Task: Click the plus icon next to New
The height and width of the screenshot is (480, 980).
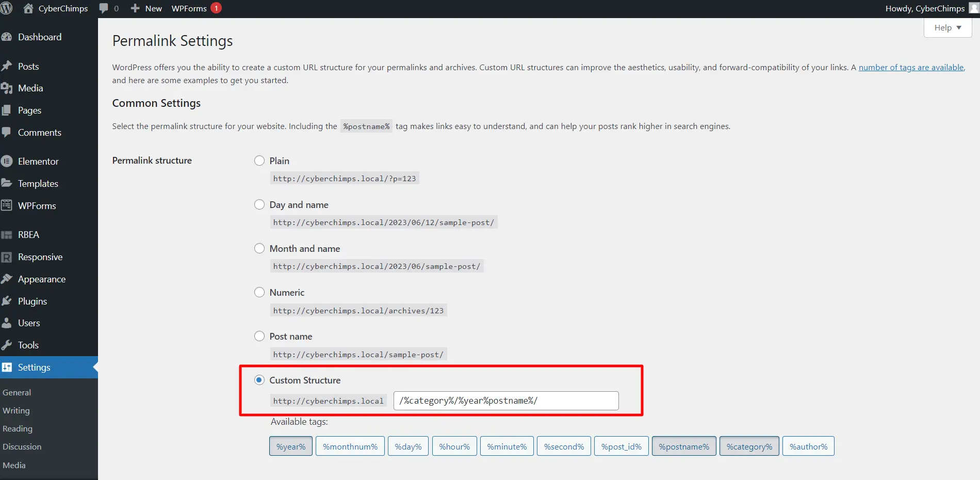Action: (135, 8)
